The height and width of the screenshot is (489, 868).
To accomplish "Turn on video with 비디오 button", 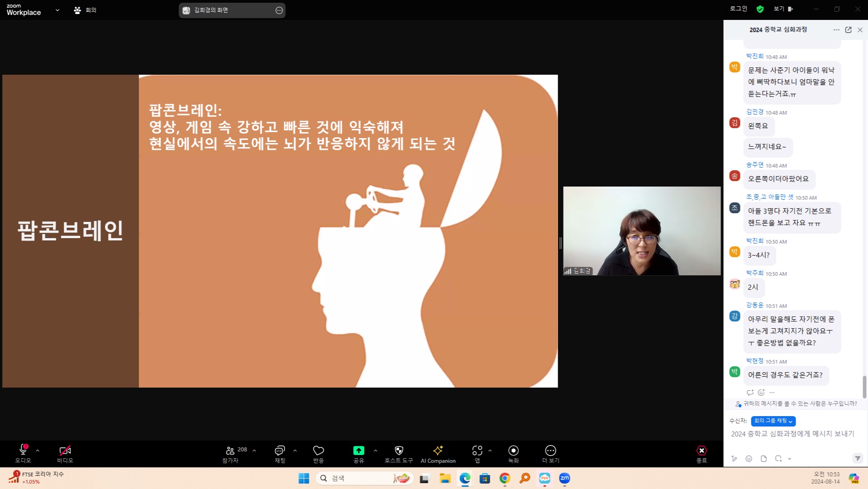I will [65, 454].
